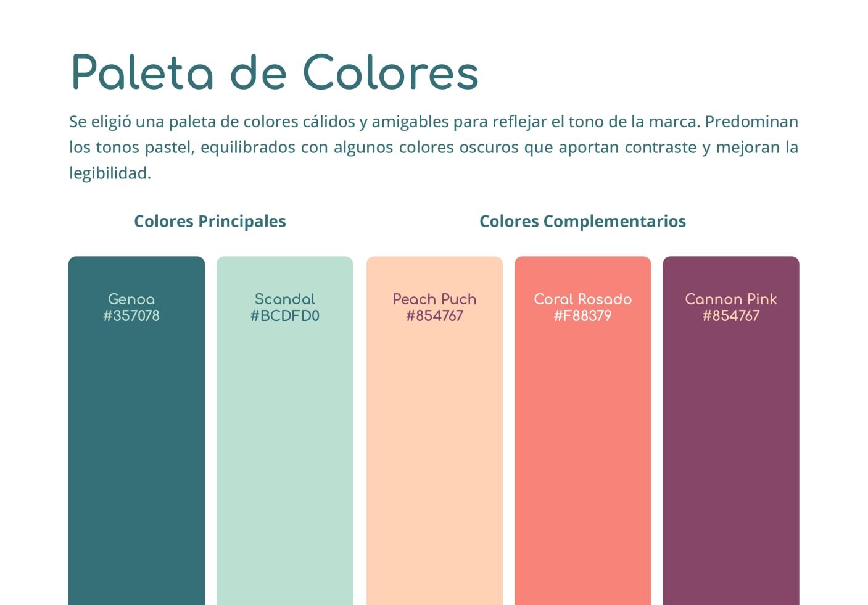The height and width of the screenshot is (605, 868).
Task: Select the #BCDFD0 hex code label
Action: pos(285,315)
